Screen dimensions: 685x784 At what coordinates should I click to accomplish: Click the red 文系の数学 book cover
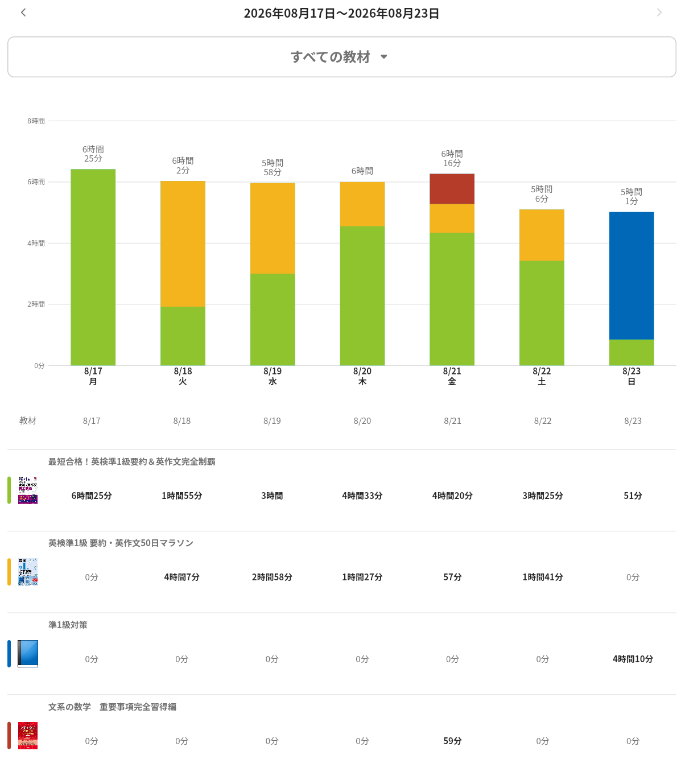tap(28, 736)
